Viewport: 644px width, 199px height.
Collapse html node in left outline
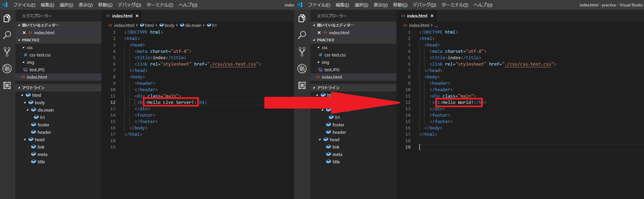click(22, 95)
